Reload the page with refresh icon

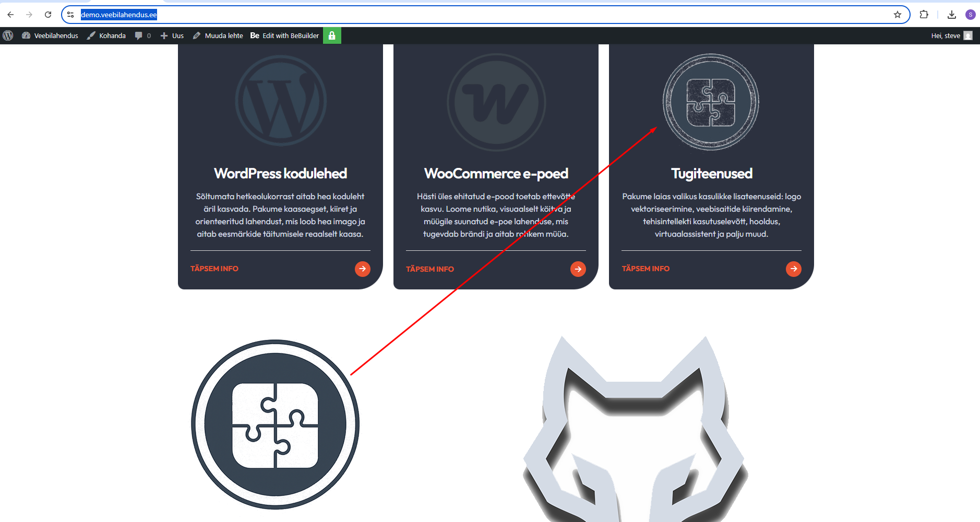(x=48, y=15)
